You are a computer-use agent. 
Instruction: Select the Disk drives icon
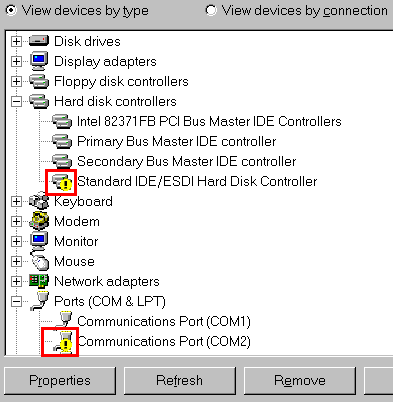coord(39,41)
